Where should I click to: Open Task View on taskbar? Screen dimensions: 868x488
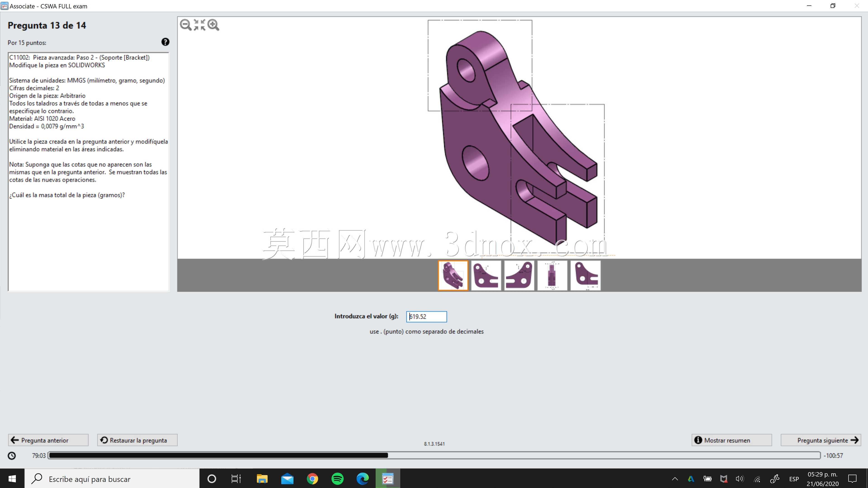click(236, 478)
